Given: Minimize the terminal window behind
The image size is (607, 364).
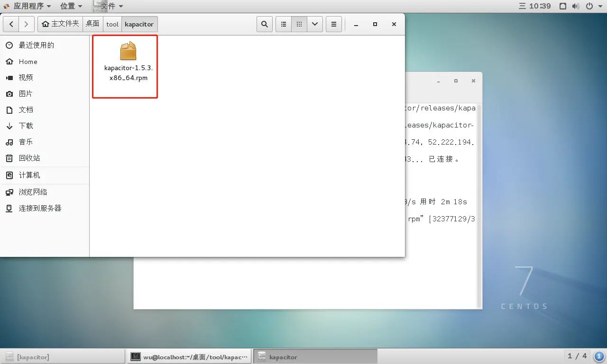Looking at the screenshot, I should [439, 81].
